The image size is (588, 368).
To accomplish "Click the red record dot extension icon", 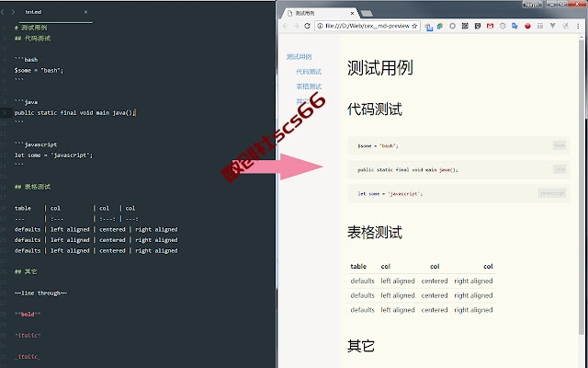I will (x=527, y=26).
